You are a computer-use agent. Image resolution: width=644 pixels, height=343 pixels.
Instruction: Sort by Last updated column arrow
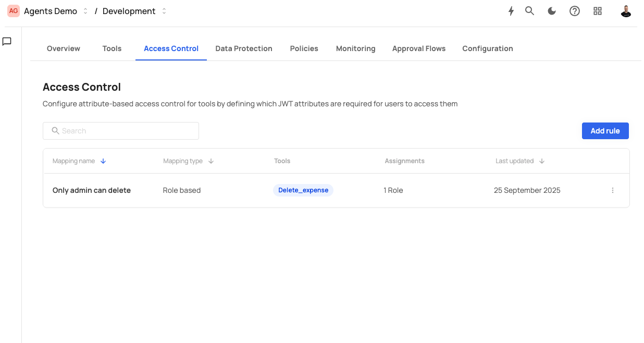point(542,161)
